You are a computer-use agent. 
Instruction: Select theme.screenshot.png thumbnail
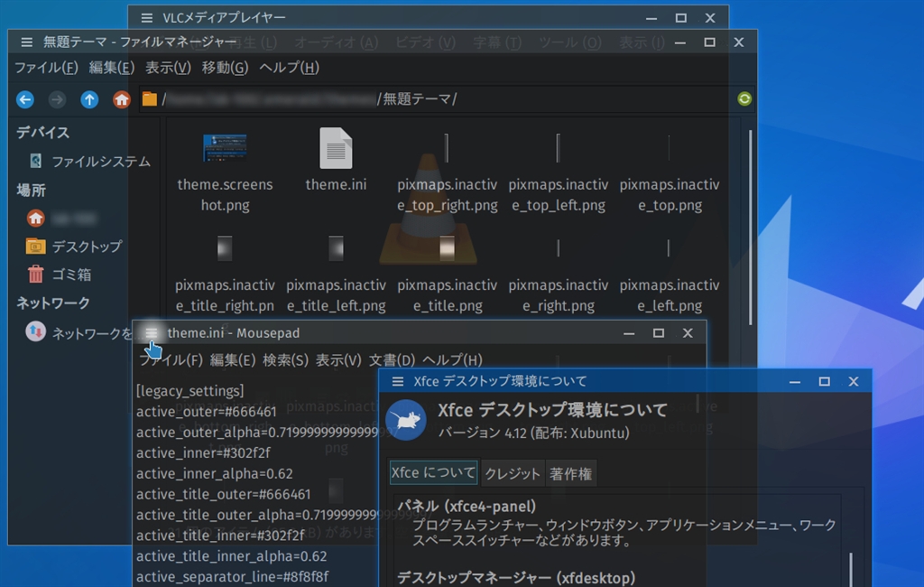pyautogui.click(x=225, y=149)
